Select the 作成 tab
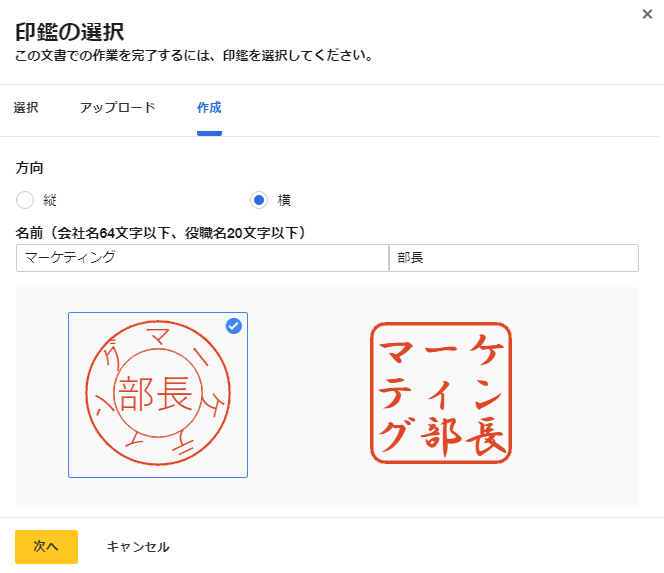 (209, 108)
